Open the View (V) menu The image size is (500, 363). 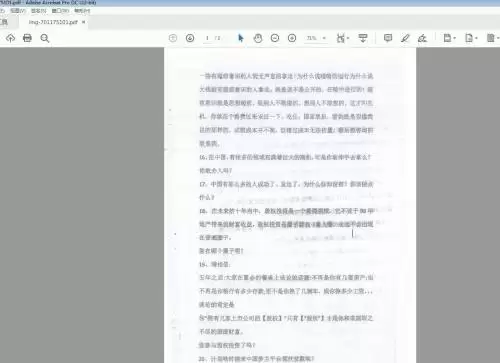pyautogui.click(x=17, y=11)
